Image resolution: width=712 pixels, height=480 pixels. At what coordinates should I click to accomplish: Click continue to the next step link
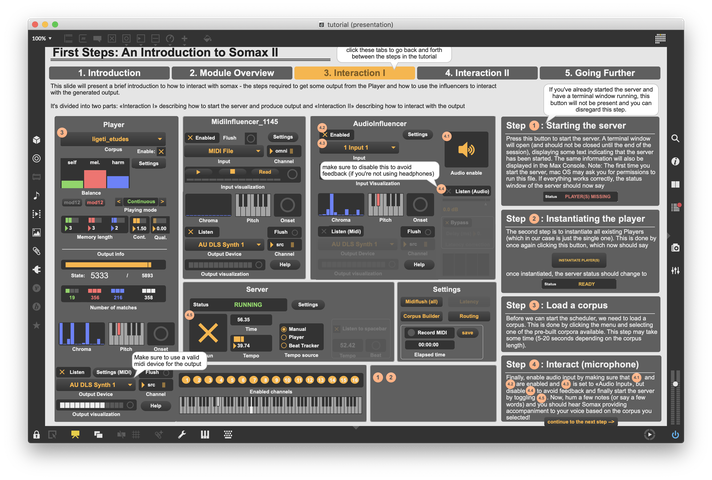[580, 422]
